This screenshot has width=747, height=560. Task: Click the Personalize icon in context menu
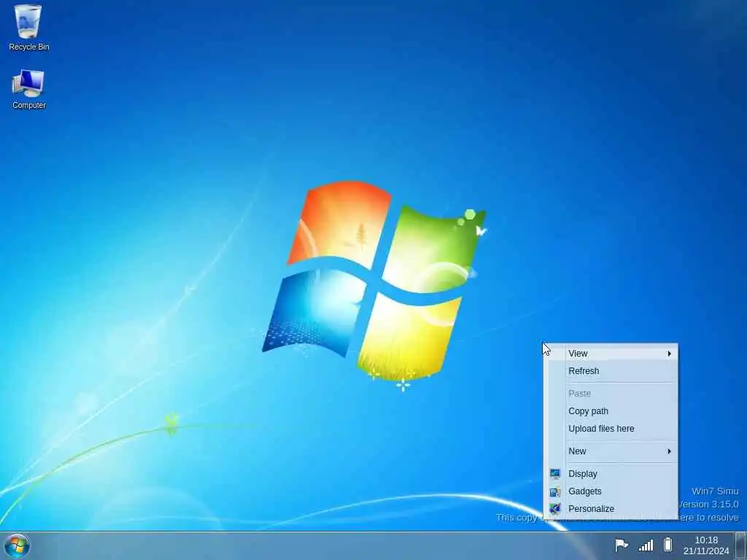555,508
